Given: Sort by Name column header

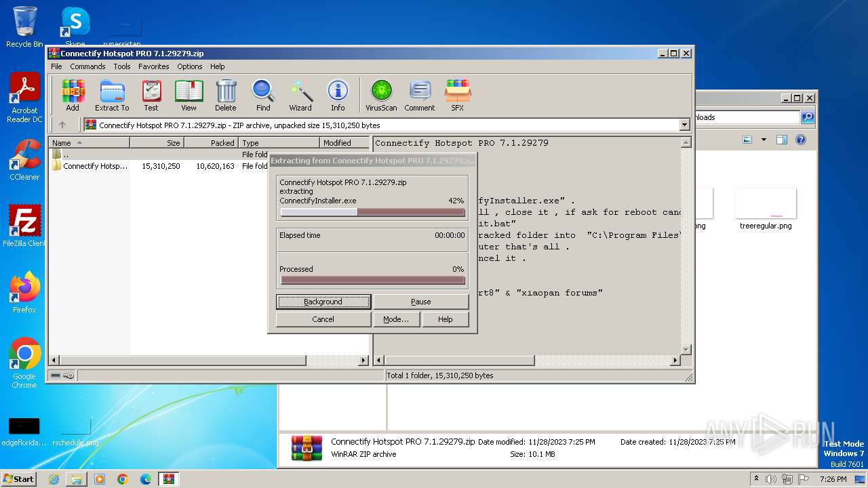Looking at the screenshot, I should tap(89, 142).
